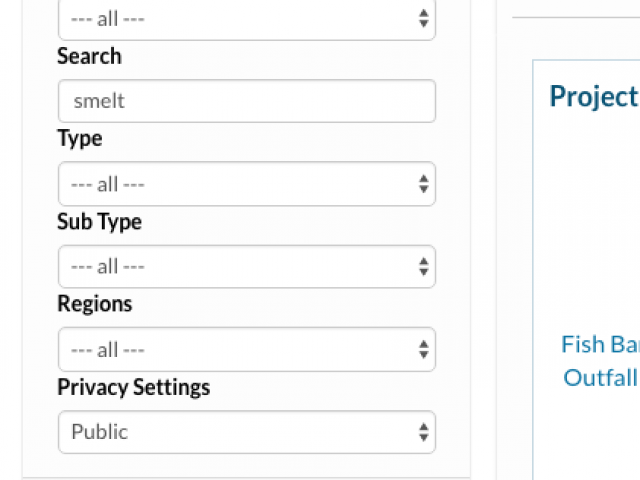Click the Sub Type label
Viewport: 640px width, 480px height.
100,222
